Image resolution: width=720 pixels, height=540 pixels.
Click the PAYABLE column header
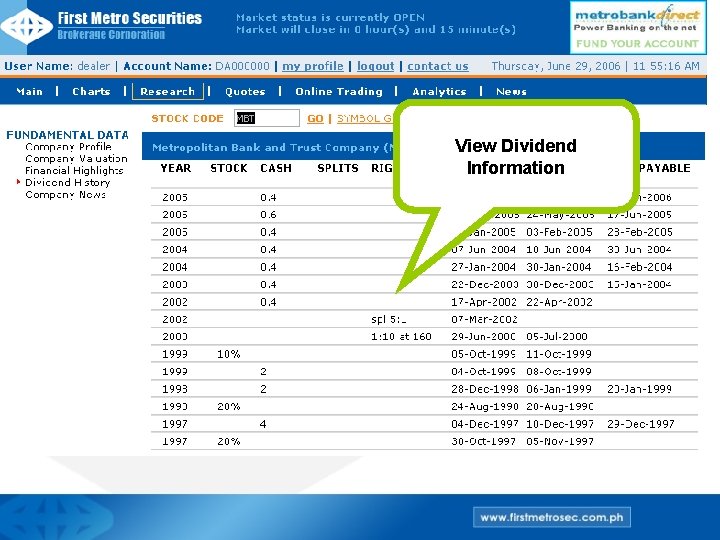664,168
